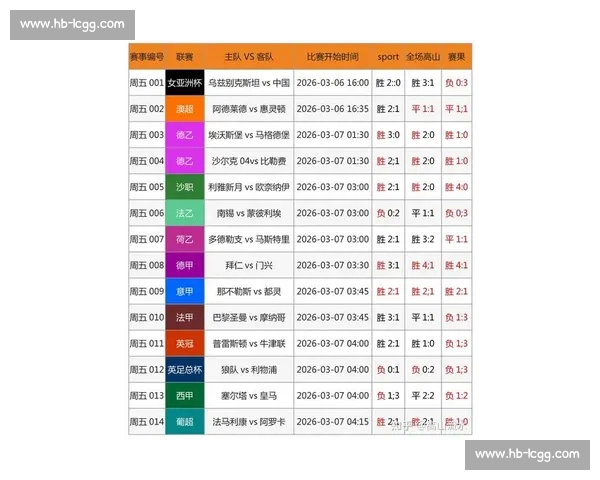Select the 巴黎圣曼 vs 摩纳哥 match
The image size is (600, 480).
point(249,317)
